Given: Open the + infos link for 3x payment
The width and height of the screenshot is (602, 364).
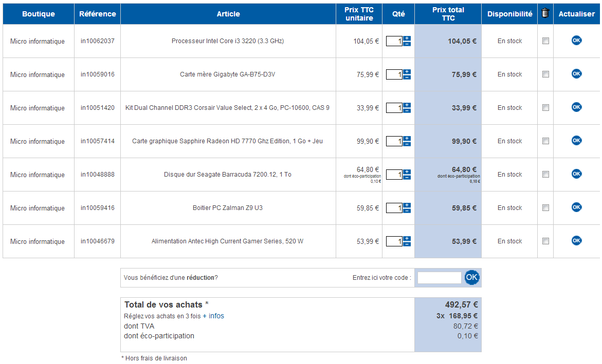Looking at the screenshot, I should point(213,316).
